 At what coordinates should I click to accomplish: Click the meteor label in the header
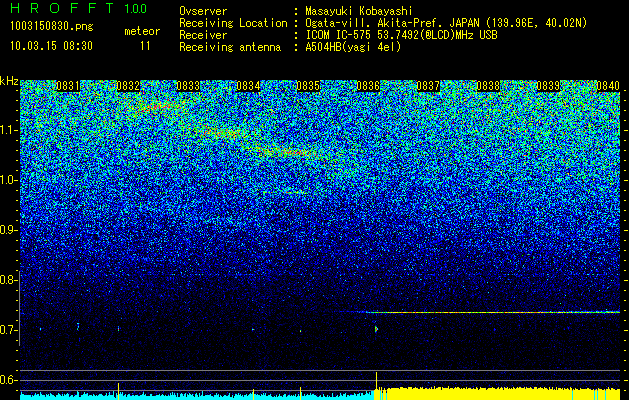[x=142, y=31]
